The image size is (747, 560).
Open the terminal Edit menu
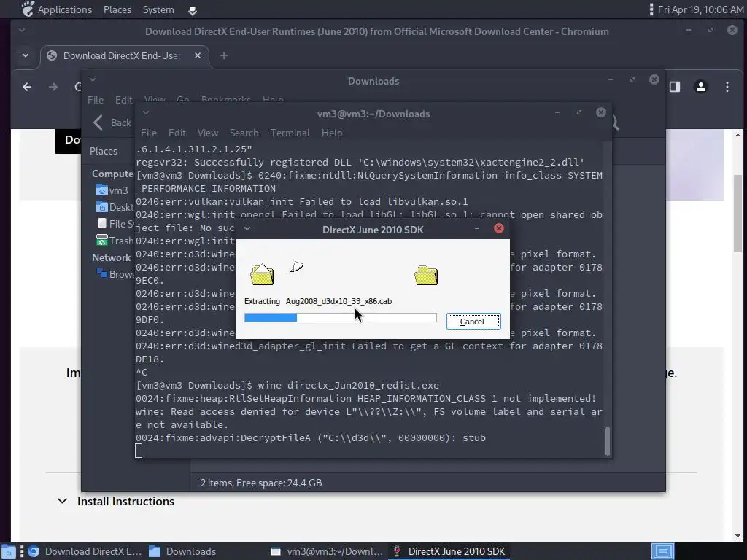coord(177,133)
